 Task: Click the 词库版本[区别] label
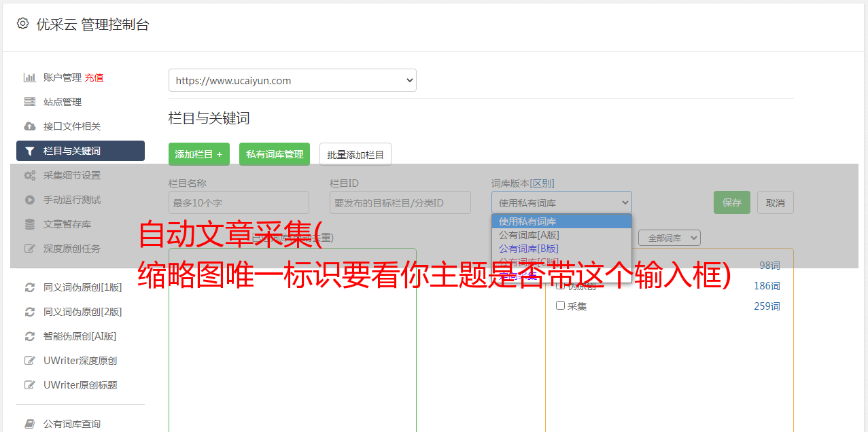click(x=523, y=183)
